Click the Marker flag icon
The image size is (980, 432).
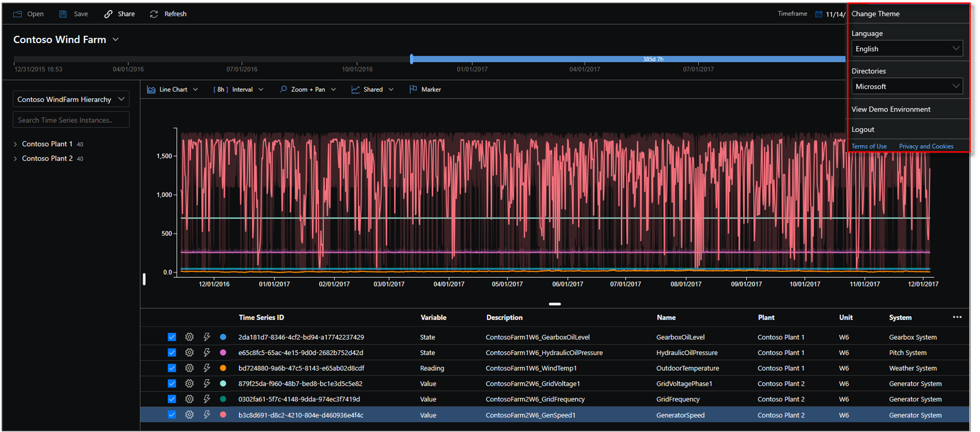coord(413,90)
